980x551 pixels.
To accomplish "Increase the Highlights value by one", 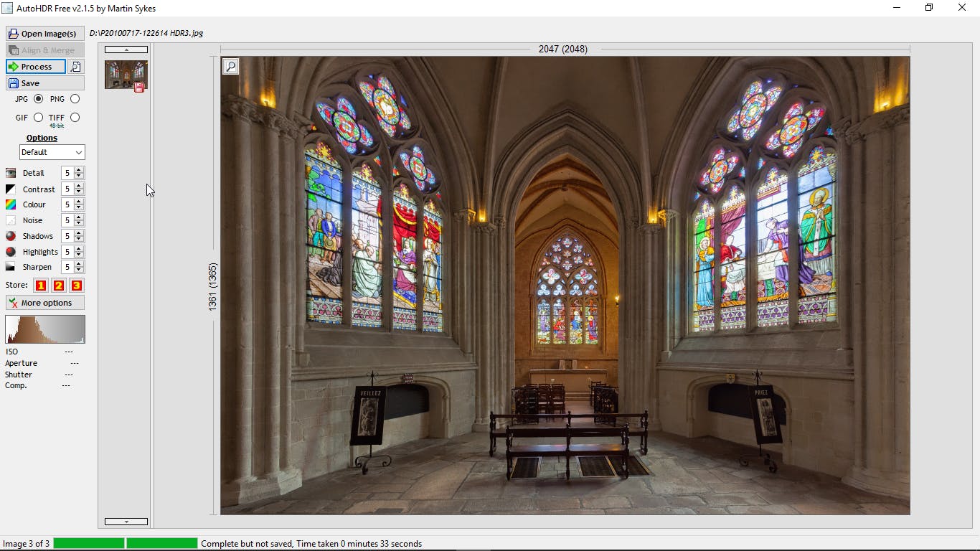I will [79, 249].
